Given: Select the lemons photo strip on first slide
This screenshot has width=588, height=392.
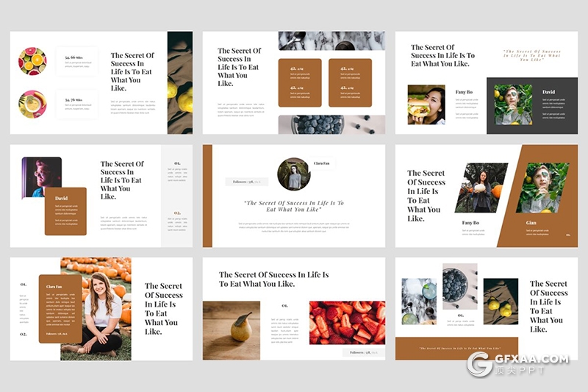Looking at the screenshot, I should tap(180, 82).
